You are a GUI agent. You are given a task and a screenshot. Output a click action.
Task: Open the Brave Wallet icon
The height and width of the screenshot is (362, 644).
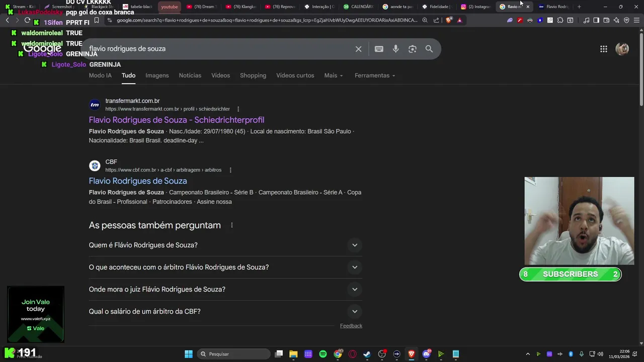606,20
